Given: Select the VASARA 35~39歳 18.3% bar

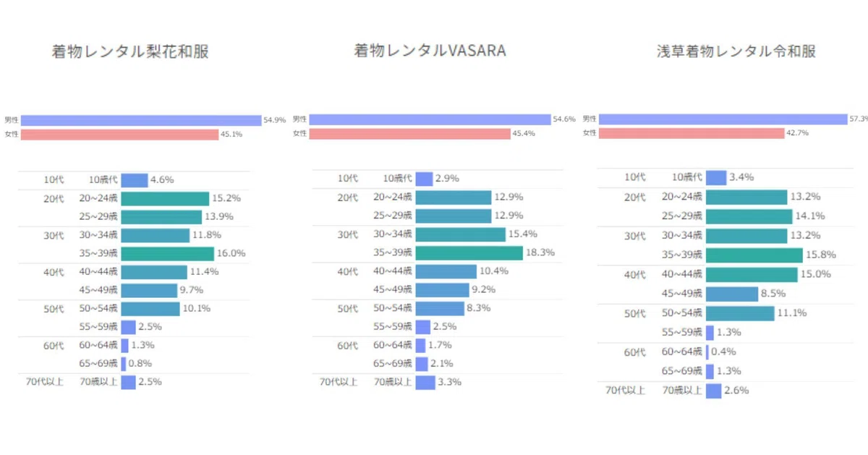Looking at the screenshot, I should [469, 253].
